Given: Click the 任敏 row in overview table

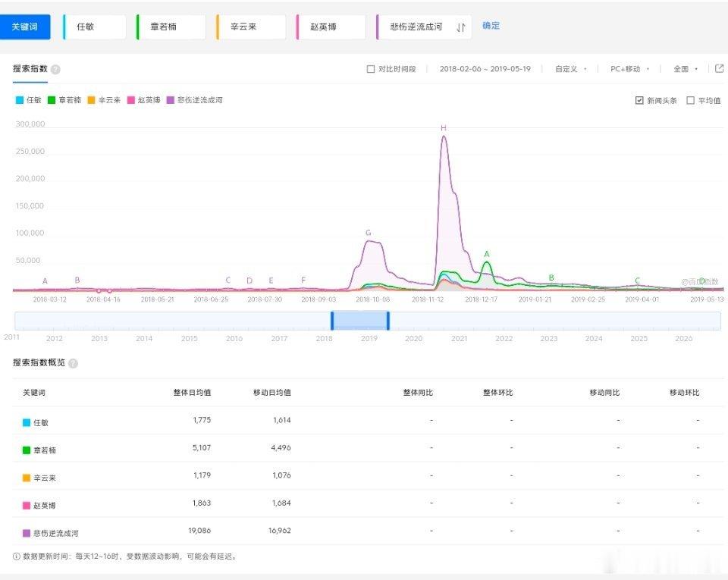Looking at the screenshot, I should [367, 421].
